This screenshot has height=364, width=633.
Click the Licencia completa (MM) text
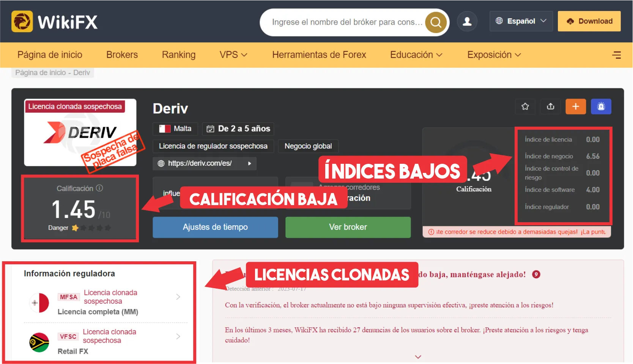[98, 312]
